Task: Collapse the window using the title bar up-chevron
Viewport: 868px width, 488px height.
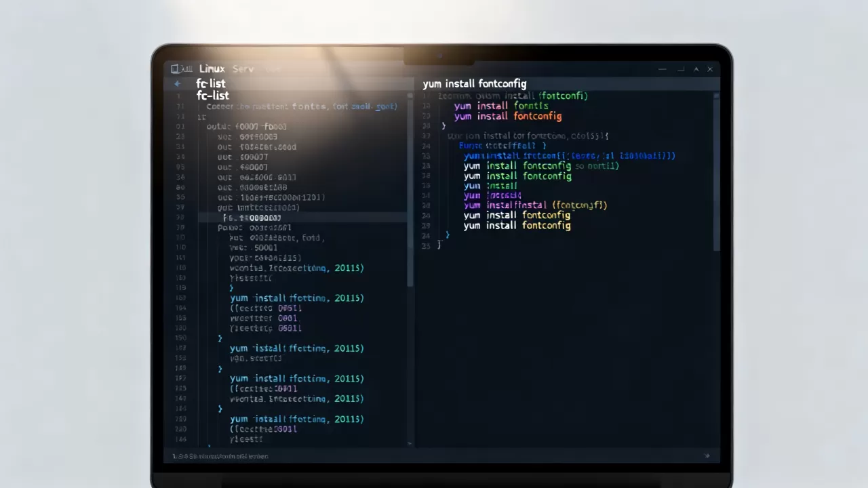Action: 695,69
